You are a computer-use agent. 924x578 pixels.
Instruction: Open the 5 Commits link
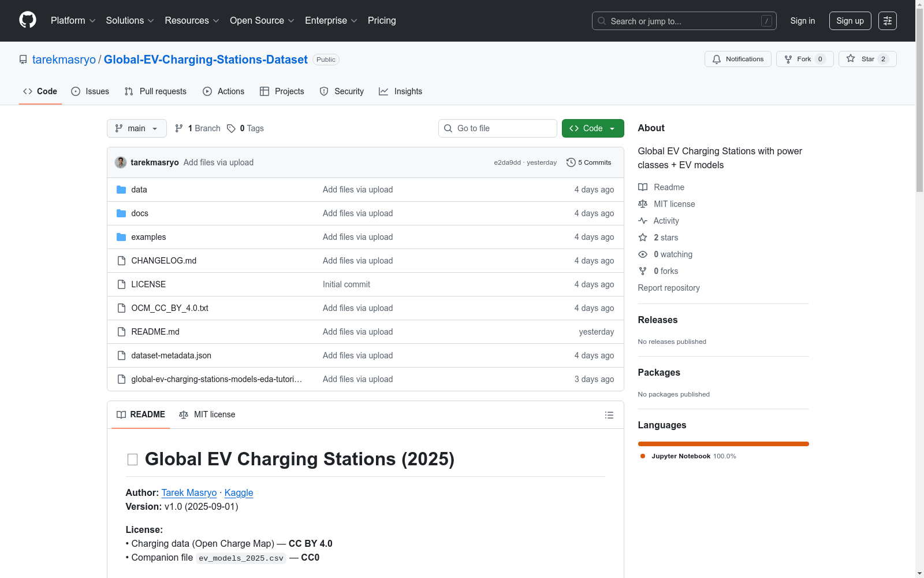pyautogui.click(x=589, y=162)
